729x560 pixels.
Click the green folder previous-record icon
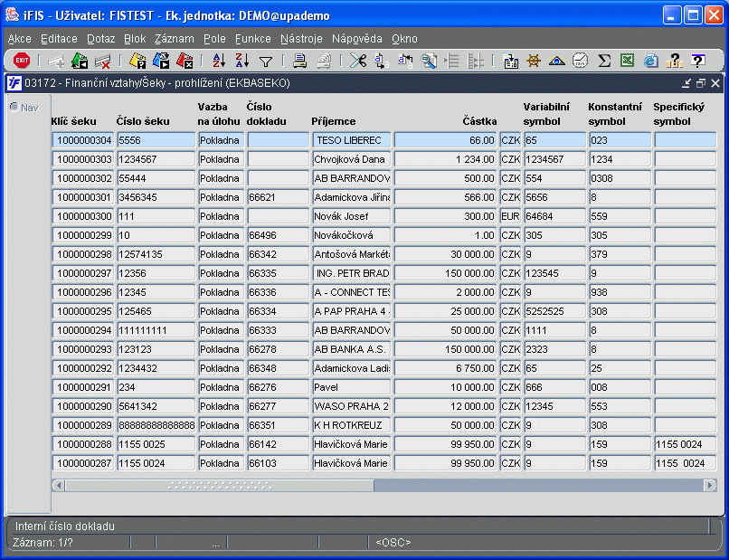tap(80, 61)
